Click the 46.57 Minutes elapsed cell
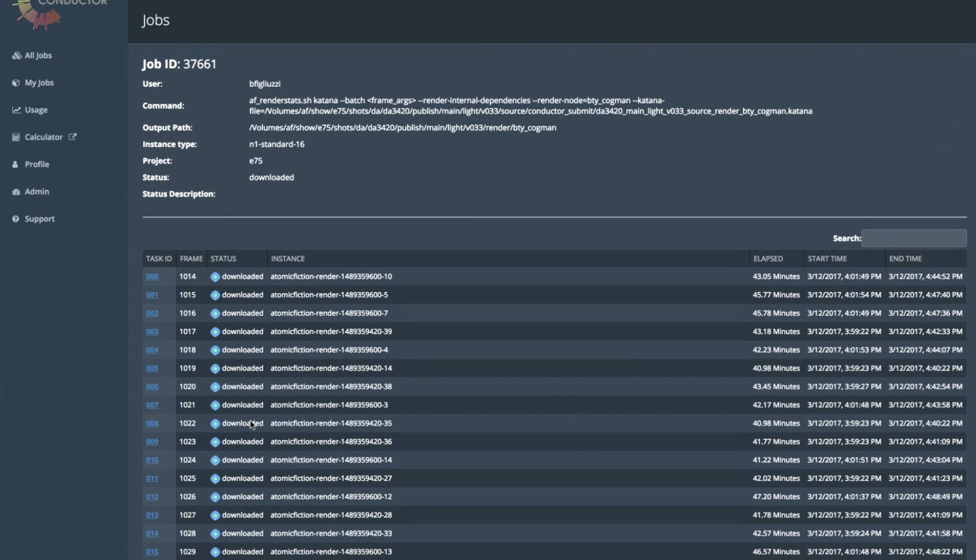The image size is (976, 560). click(x=776, y=552)
